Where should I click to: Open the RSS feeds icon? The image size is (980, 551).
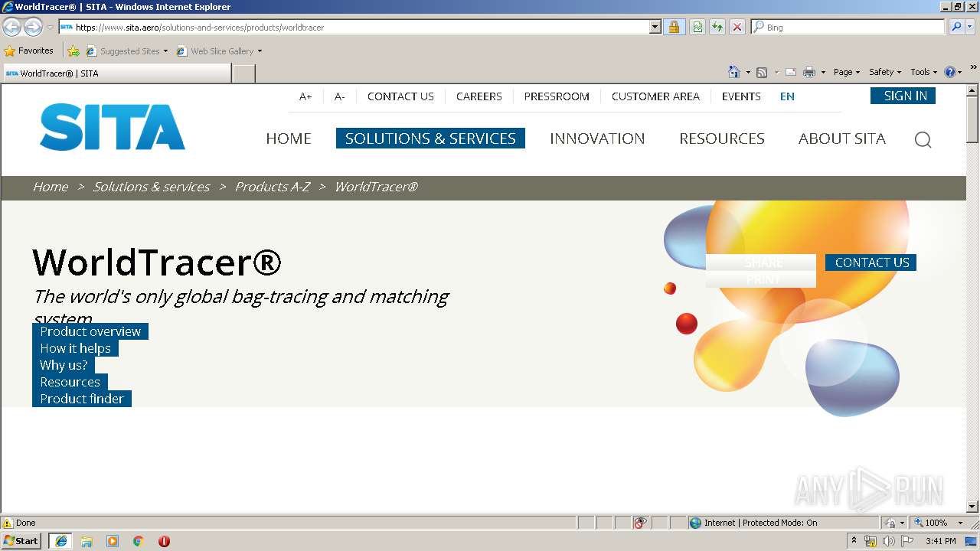[762, 72]
